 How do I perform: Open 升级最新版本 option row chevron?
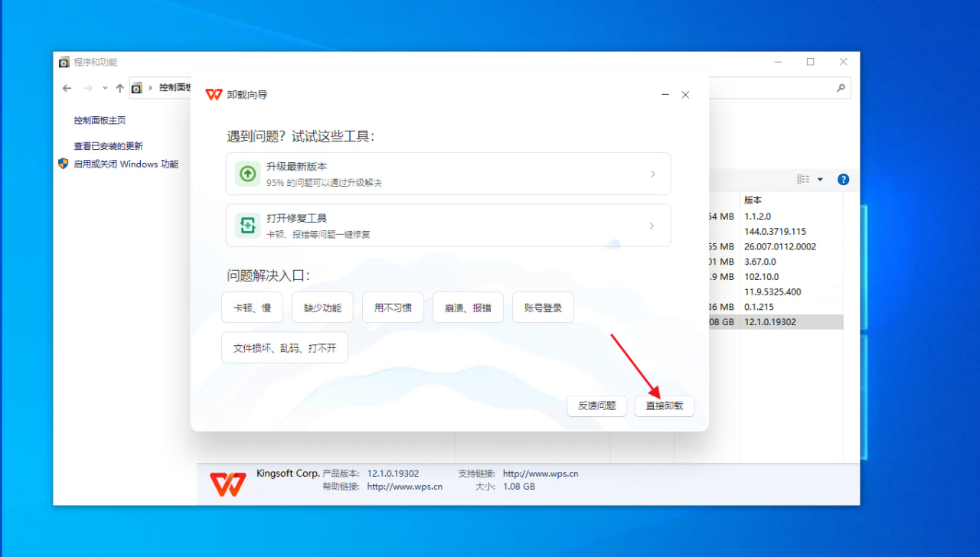[x=652, y=174]
